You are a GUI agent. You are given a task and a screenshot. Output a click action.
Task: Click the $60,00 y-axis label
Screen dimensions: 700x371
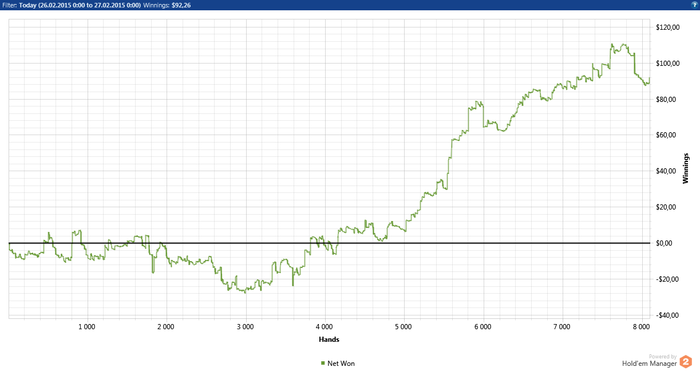pyautogui.click(x=666, y=135)
